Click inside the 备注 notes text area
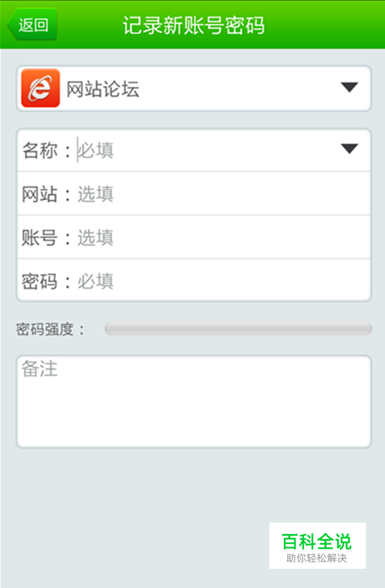The image size is (385, 588). (x=193, y=402)
